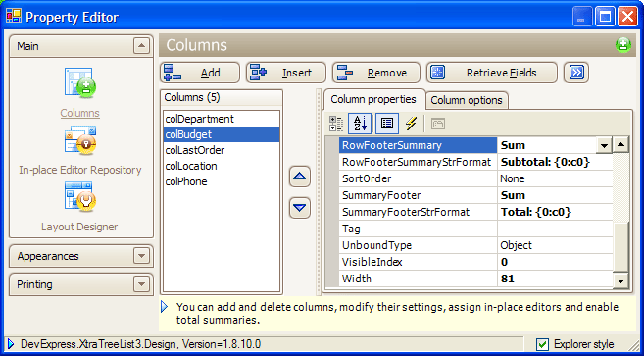This screenshot has width=644, height=356.
Task: Click the property grid scrollbar thumb
Action: click(x=620, y=247)
